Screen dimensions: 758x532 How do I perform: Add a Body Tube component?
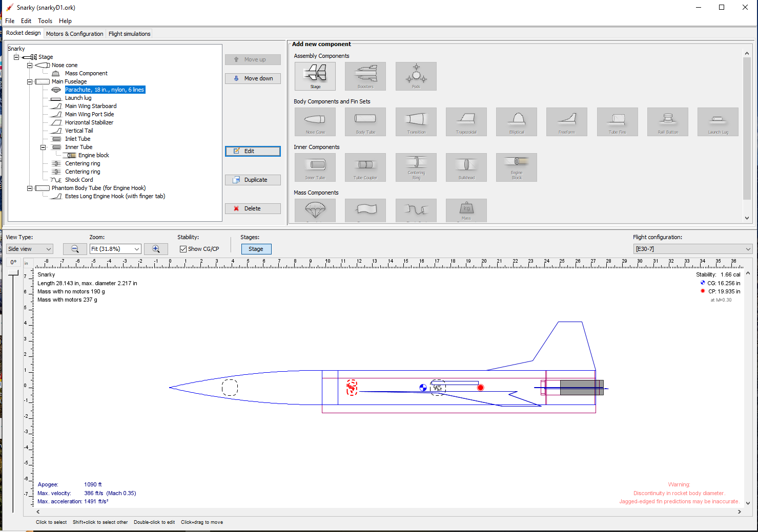click(x=365, y=122)
